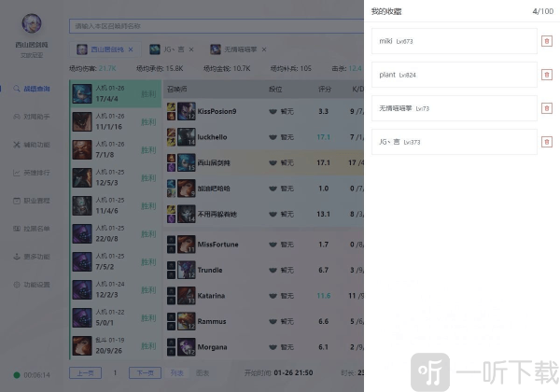
Task: Open the JG、言 Lv373 favorite entry
Action: pos(455,142)
